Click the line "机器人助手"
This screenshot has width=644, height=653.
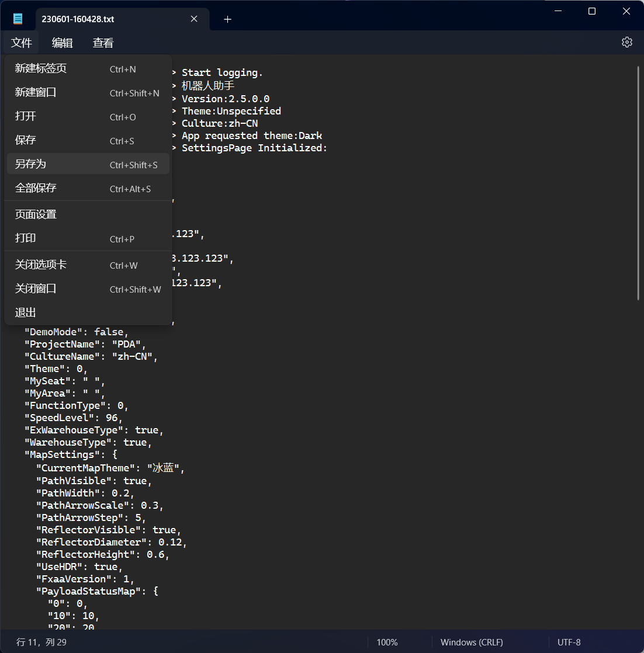[208, 86]
